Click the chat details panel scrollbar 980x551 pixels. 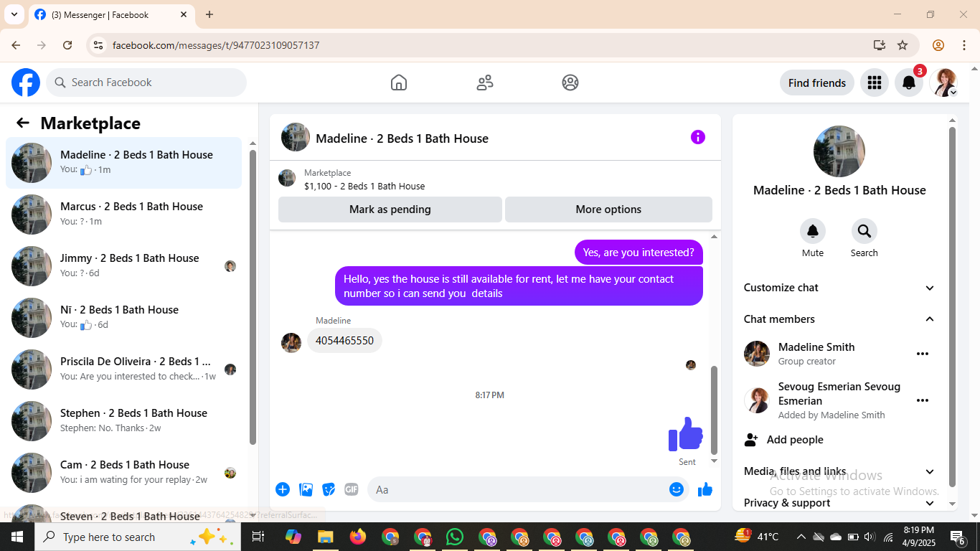tap(953, 307)
